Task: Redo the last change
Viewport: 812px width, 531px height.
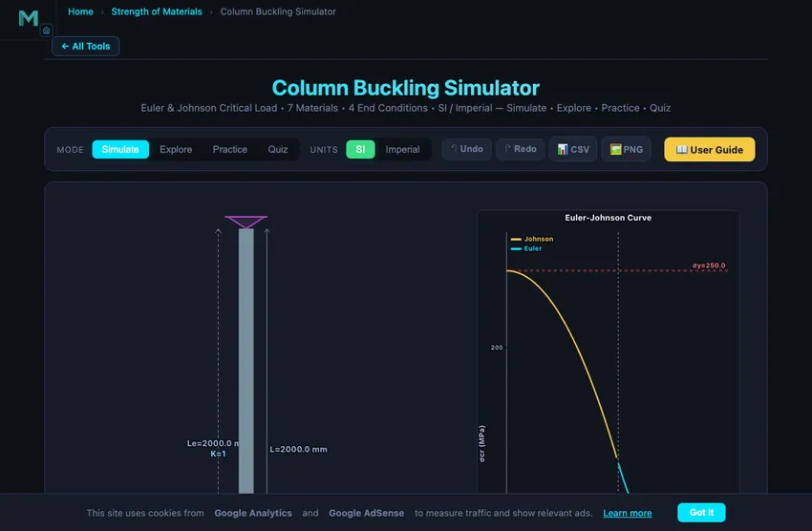Action: (x=520, y=149)
